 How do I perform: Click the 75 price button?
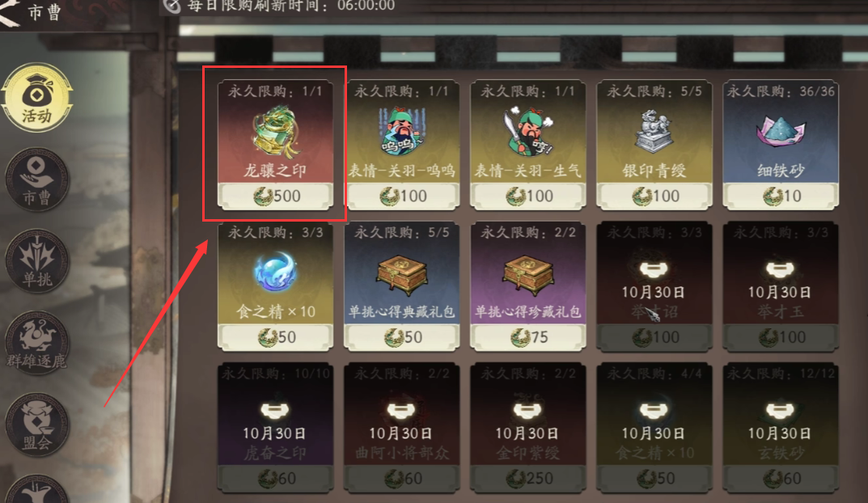click(528, 337)
